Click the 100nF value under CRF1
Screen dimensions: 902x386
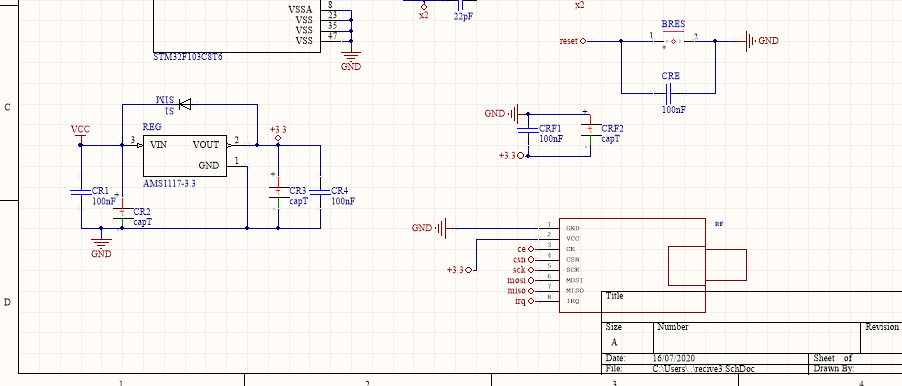tap(551, 139)
